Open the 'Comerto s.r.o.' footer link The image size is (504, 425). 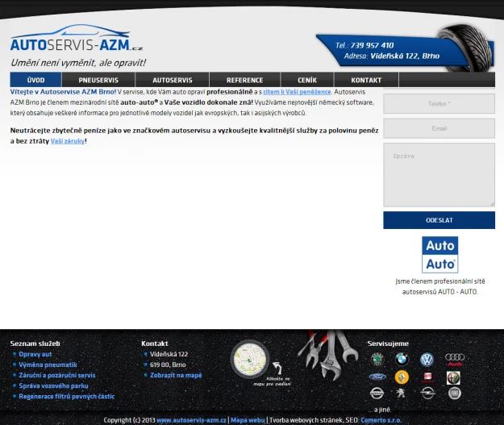click(x=381, y=420)
